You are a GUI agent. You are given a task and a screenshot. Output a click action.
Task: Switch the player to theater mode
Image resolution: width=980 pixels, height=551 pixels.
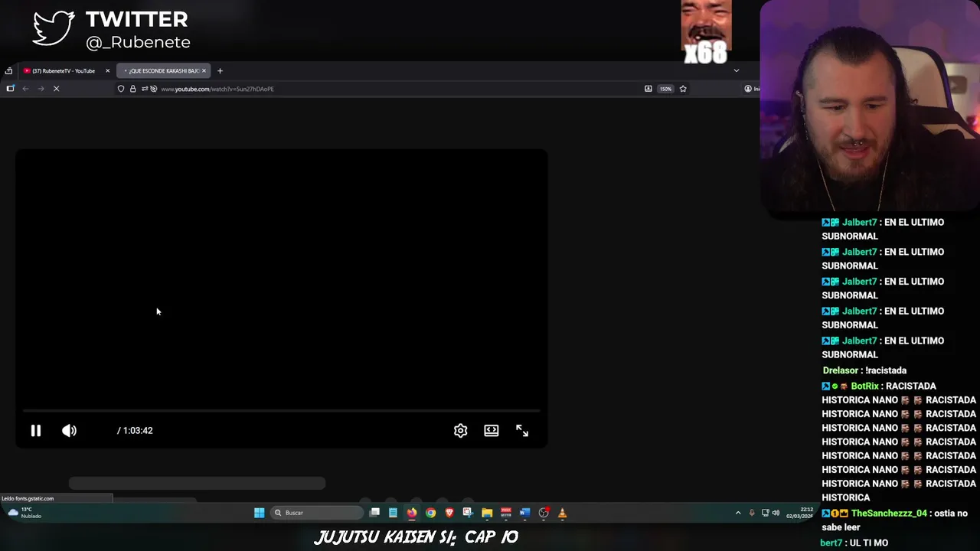[492, 431]
